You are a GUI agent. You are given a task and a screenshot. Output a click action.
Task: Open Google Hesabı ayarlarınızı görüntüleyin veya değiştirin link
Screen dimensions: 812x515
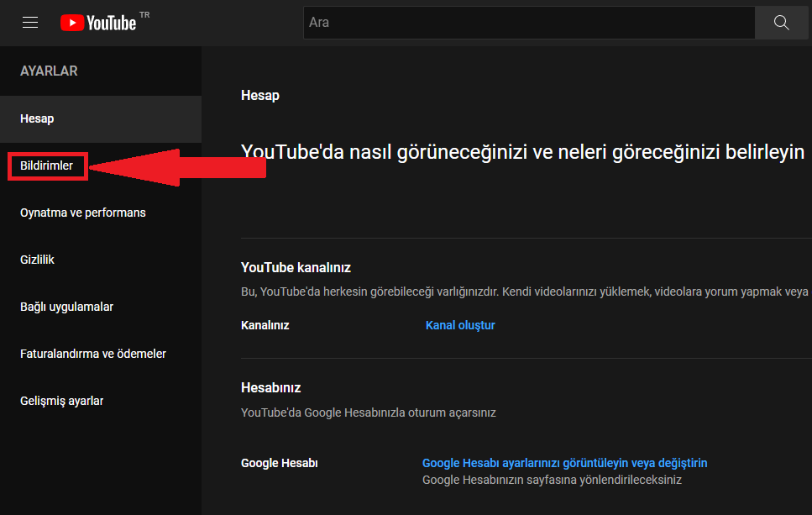pos(564,463)
